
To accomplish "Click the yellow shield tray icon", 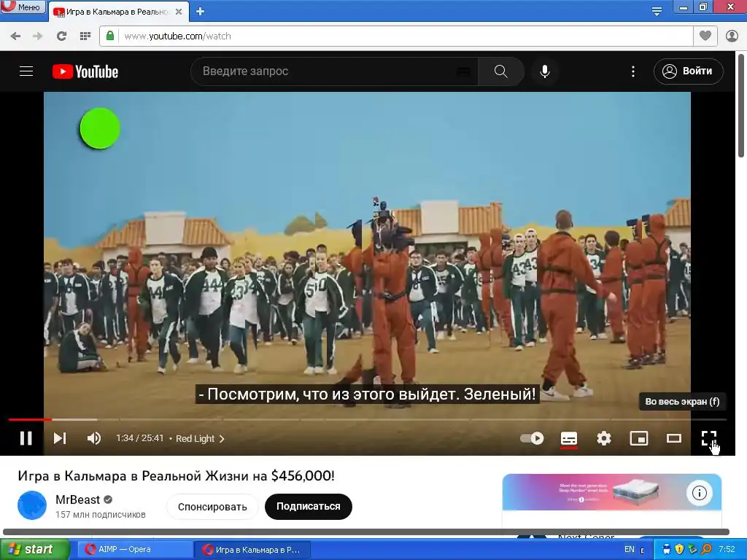I will [x=679, y=550].
